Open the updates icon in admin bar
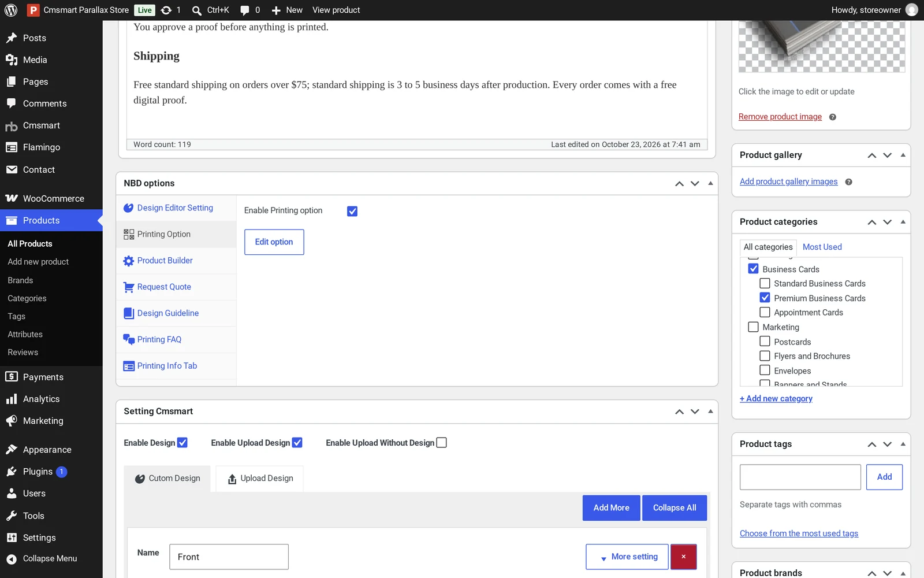Image resolution: width=924 pixels, height=578 pixels. [x=166, y=10]
